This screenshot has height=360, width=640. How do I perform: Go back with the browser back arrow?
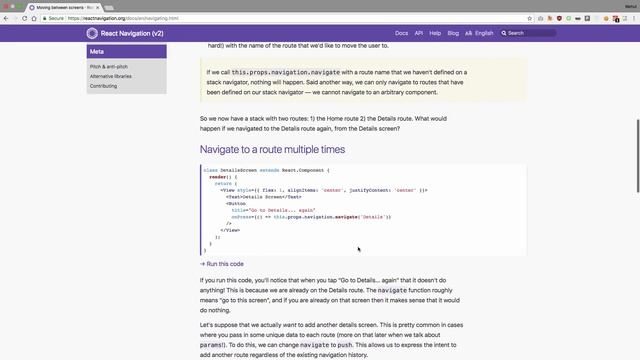6,18
